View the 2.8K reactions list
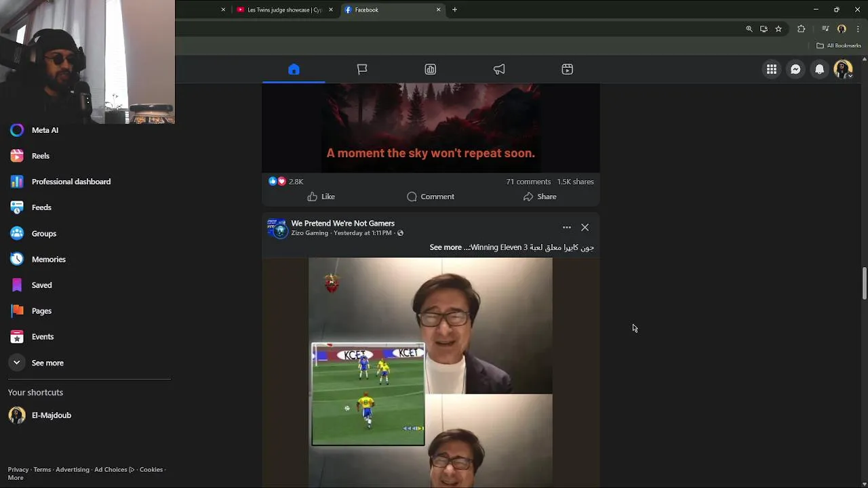The image size is (868, 488). coord(285,182)
